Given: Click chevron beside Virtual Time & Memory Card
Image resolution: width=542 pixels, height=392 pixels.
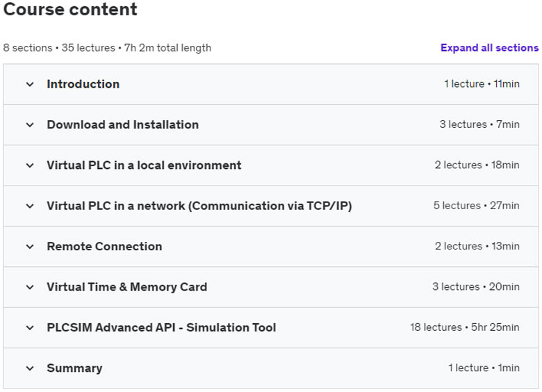Looking at the screenshot, I should click(29, 287).
